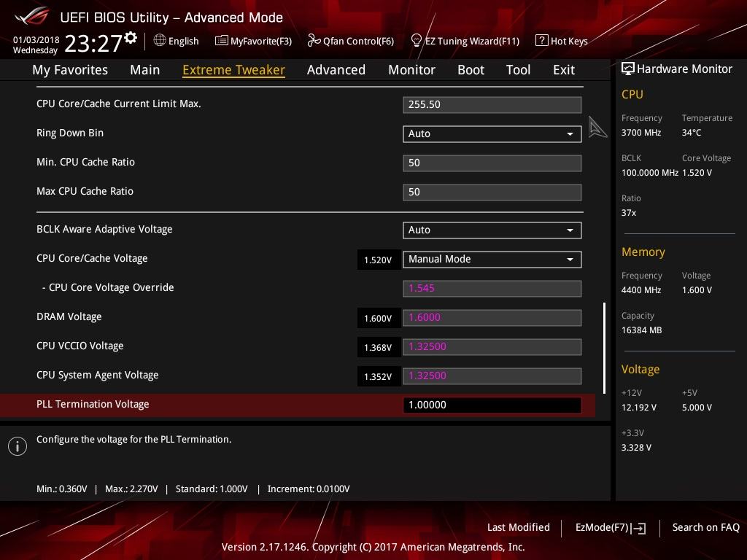Click the 1.520V current core voltage readout

tap(379, 260)
